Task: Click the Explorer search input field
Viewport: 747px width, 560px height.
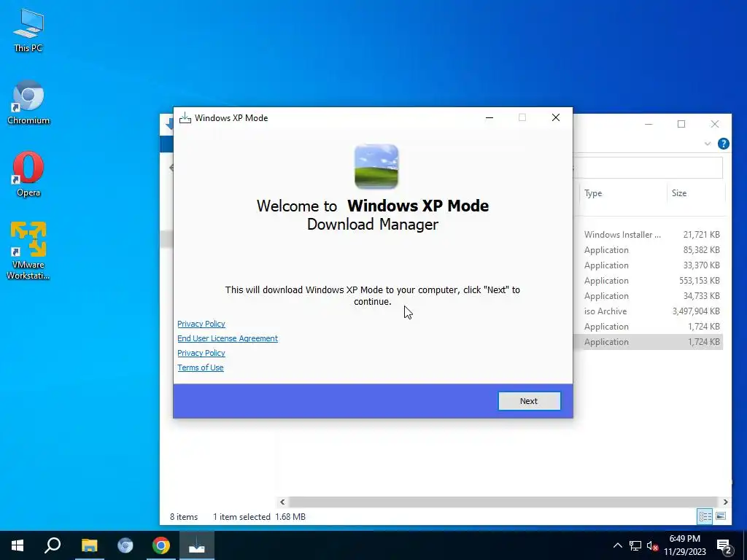Action: click(x=648, y=168)
